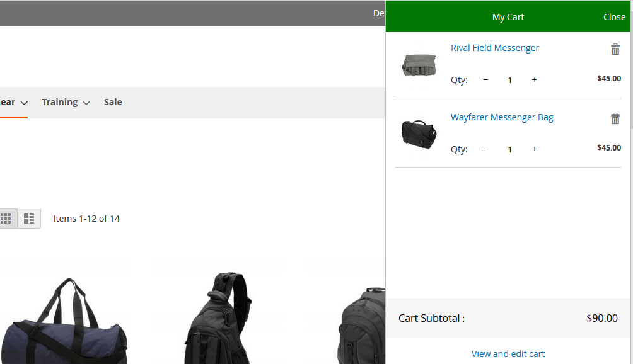This screenshot has width=633, height=364.
Task: Open View and edit cart link
Action: (508, 354)
